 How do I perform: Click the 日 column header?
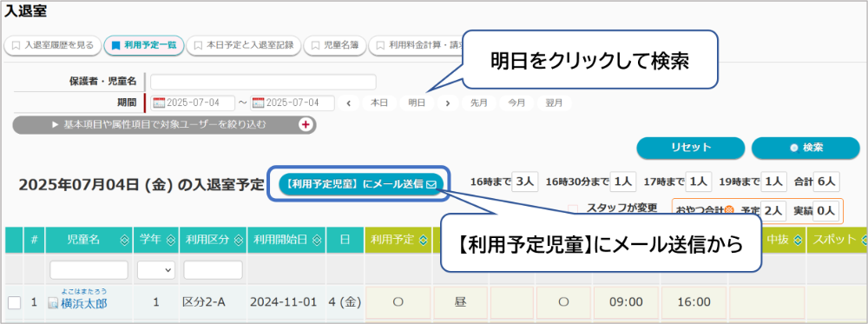tap(345, 240)
